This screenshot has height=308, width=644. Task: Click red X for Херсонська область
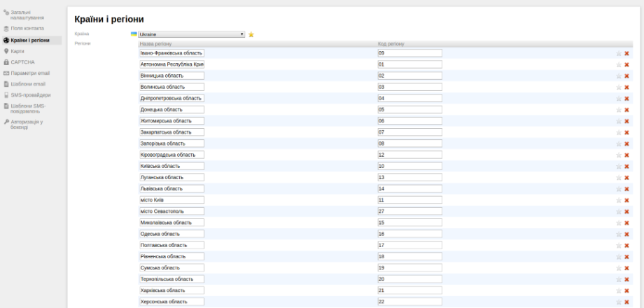point(626,302)
